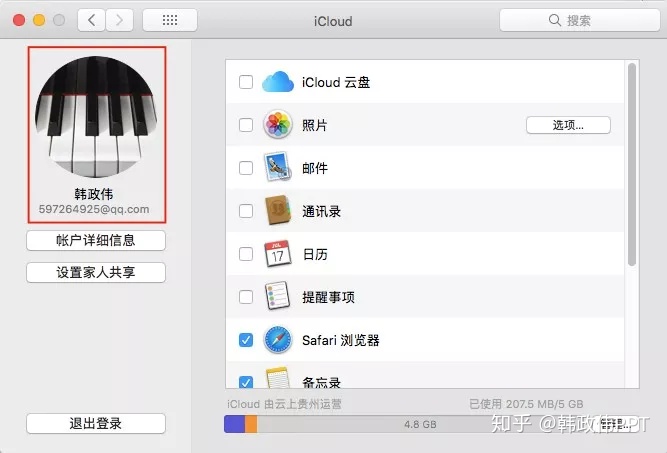Click the orange segment of storage bar

click(x=251, y=424)
